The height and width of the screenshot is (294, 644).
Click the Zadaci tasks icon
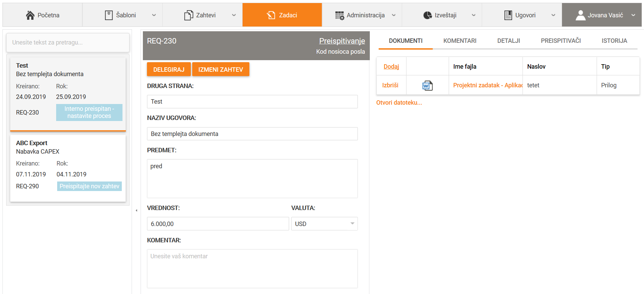(x=271, y=15)
